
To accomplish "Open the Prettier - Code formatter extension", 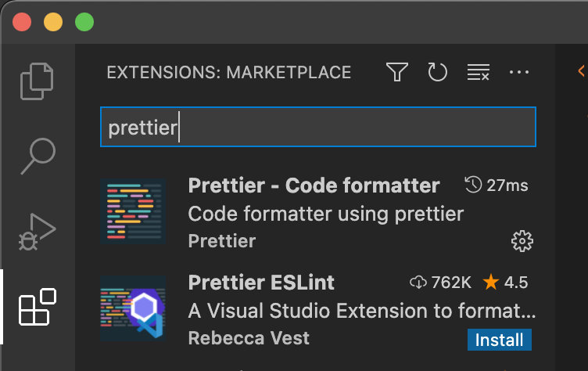I will 317,213.
